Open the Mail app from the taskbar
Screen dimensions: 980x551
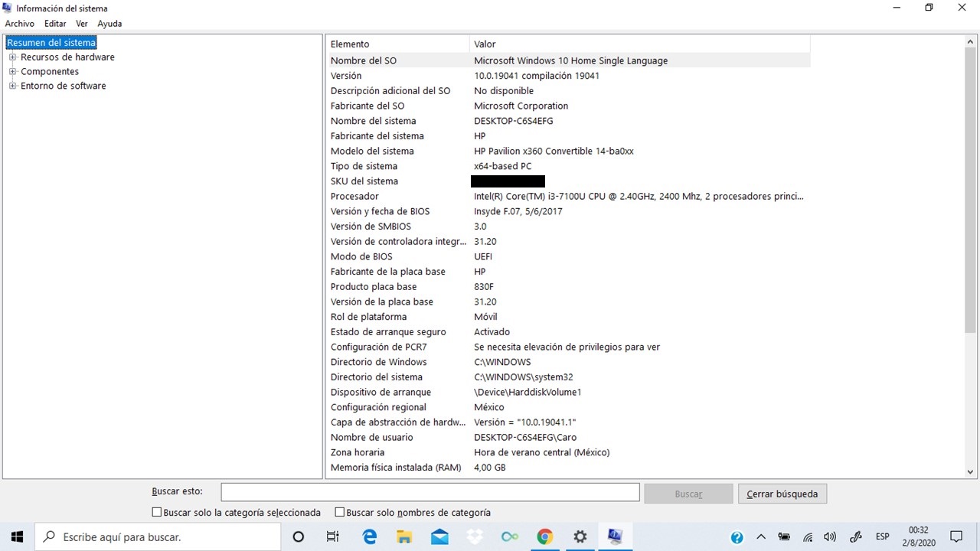pos(439,536)
